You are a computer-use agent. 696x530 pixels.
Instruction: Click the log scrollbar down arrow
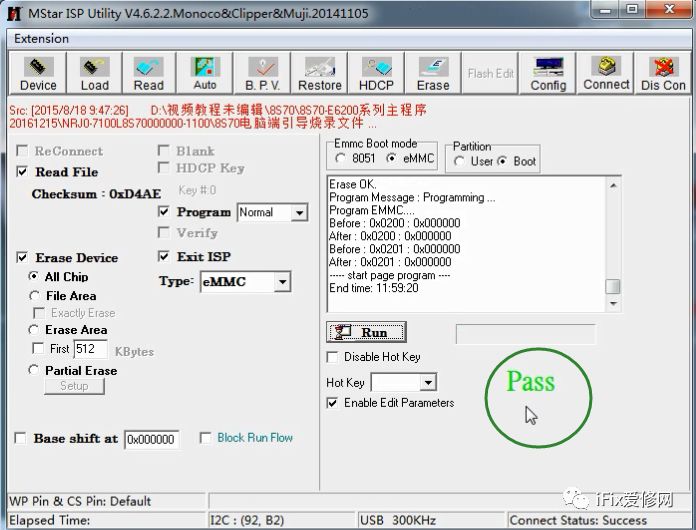[x=613, y=304]
